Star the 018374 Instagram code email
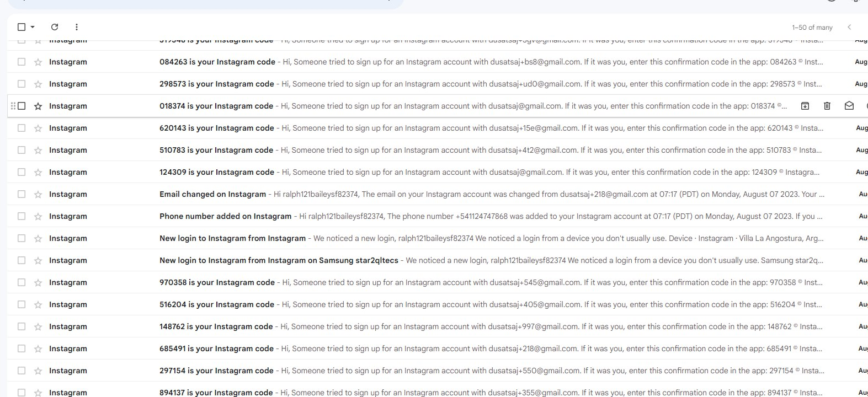The width and height of the screenshot is (868, 397). [38, 106]
